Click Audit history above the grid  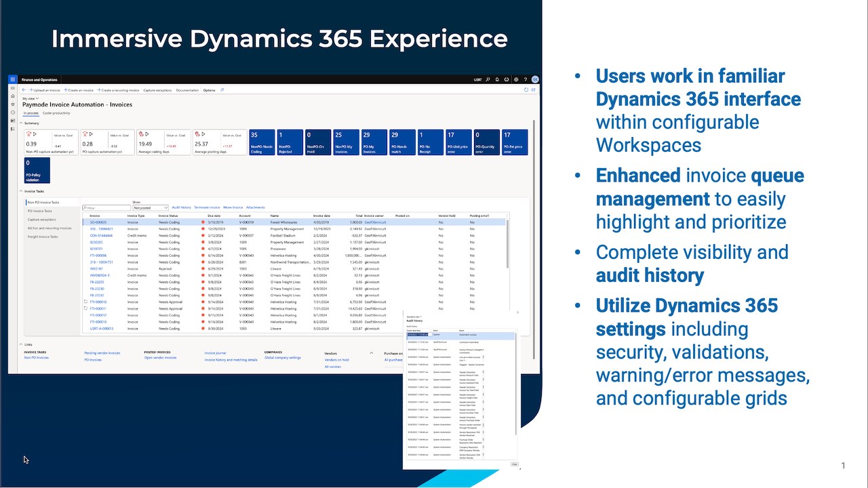point(181,207)
